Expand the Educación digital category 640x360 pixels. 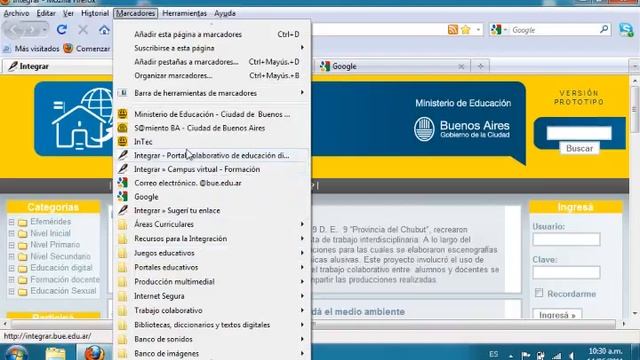pyautogui.click(x=11, y=268)
